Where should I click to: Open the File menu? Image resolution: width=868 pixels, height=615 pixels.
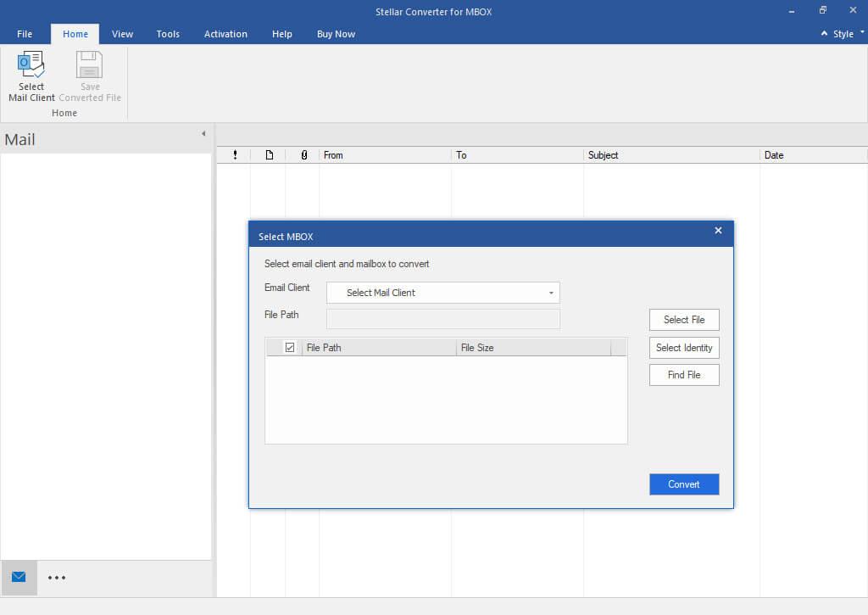click(x=25, y=34)
